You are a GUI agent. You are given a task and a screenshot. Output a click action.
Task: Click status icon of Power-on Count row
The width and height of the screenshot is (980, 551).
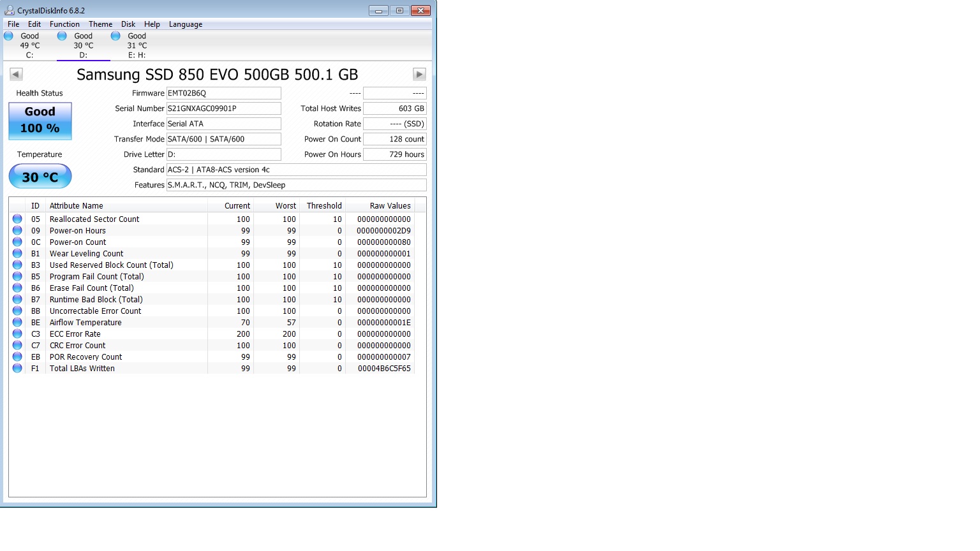point(17,242)
